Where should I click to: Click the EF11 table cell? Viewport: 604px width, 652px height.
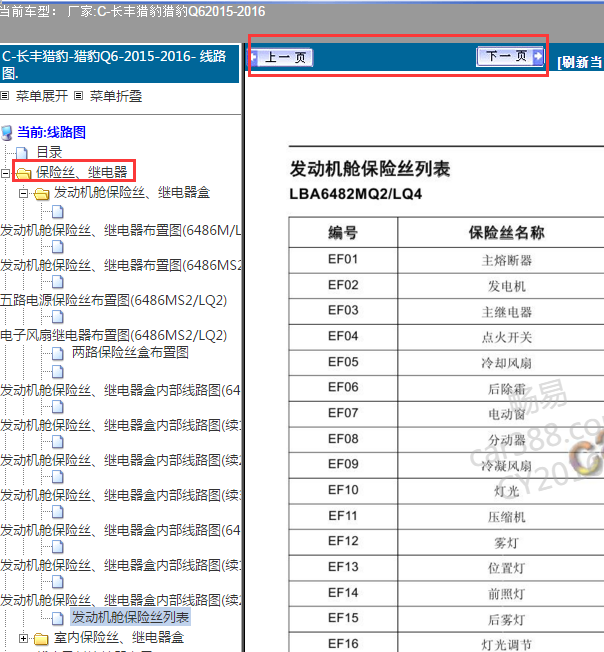(343, 516)
